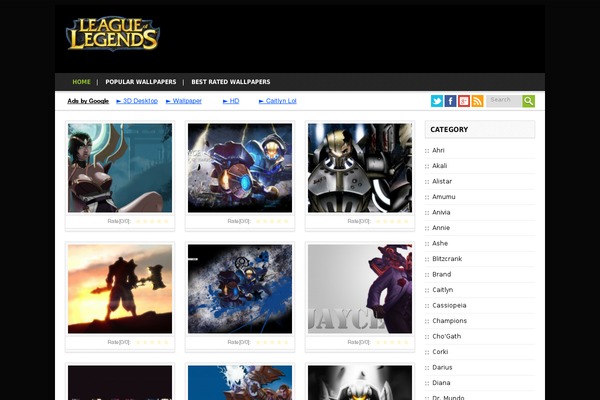This screenshot has height=400, width=600.
Task: Rate the teal female champion wallpaper with stars
Action: click(152, 221)
